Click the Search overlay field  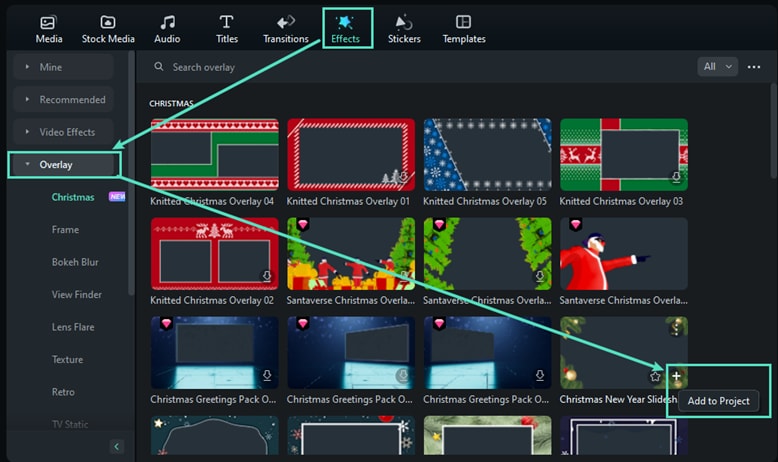coord(203,67)
